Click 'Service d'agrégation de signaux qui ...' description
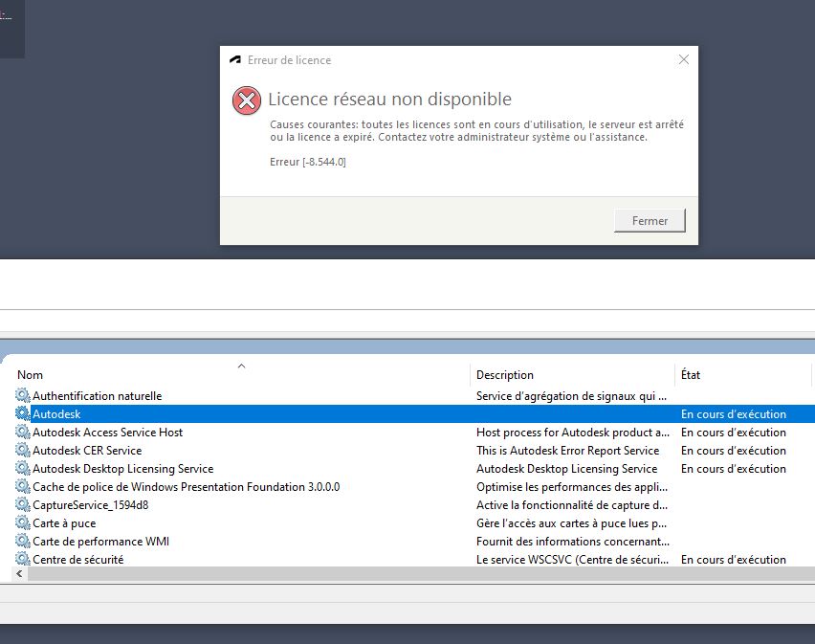Viewport: 815px width, 644px height. point(571,396)
